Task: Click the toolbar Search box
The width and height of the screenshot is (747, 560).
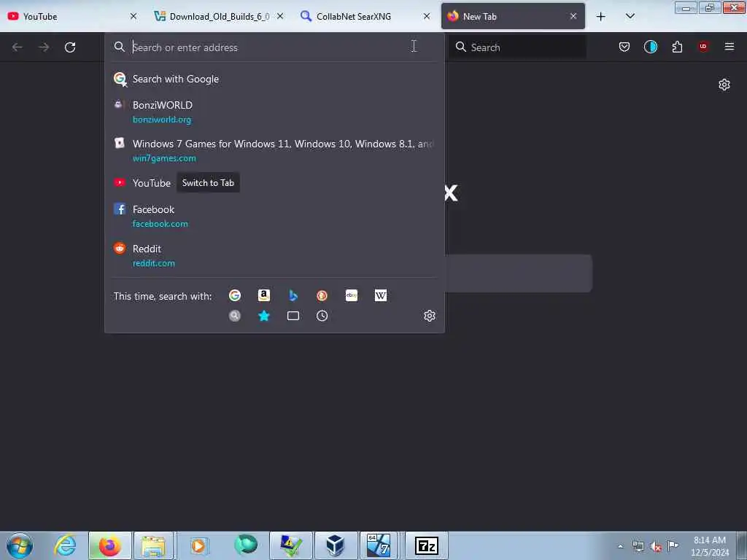Action: click(x=517, y=47)
